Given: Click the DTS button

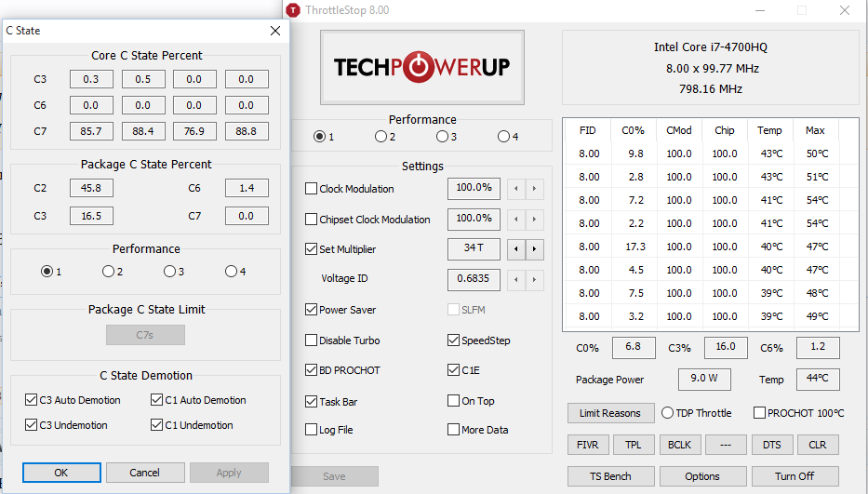Looking at the screenshot, I should (771, 445).
